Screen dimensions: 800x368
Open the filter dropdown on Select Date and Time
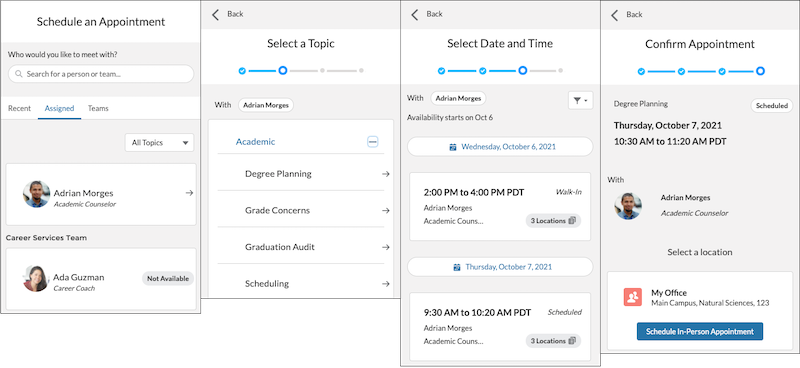point(581,101)
